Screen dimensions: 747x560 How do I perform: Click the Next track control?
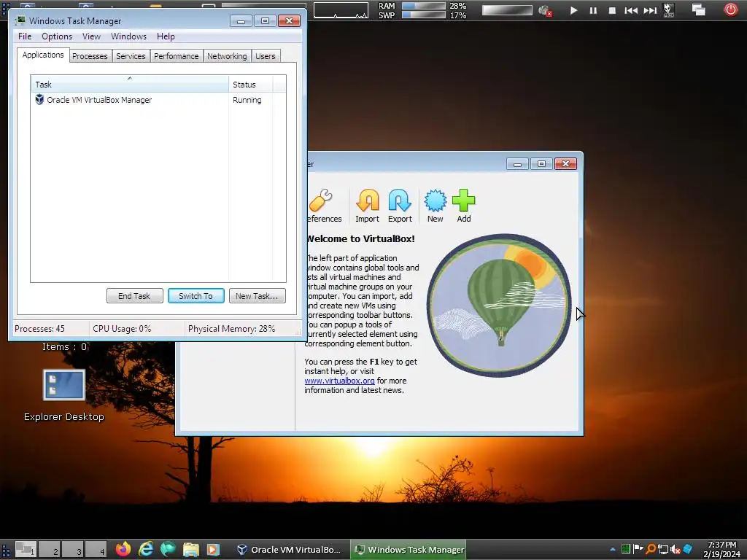[x=650, y=10]
